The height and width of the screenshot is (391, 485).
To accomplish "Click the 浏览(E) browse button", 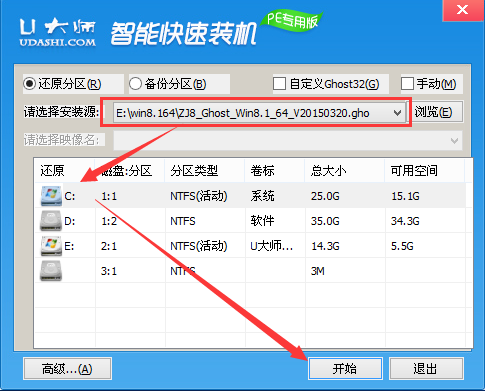I will pyautogui.click(x=434, y=112).
